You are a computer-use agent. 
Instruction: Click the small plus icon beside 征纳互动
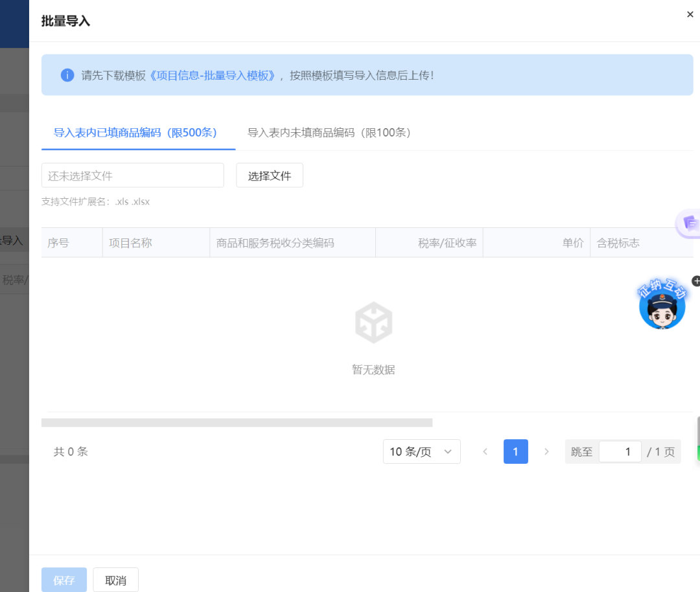point(696,281)
